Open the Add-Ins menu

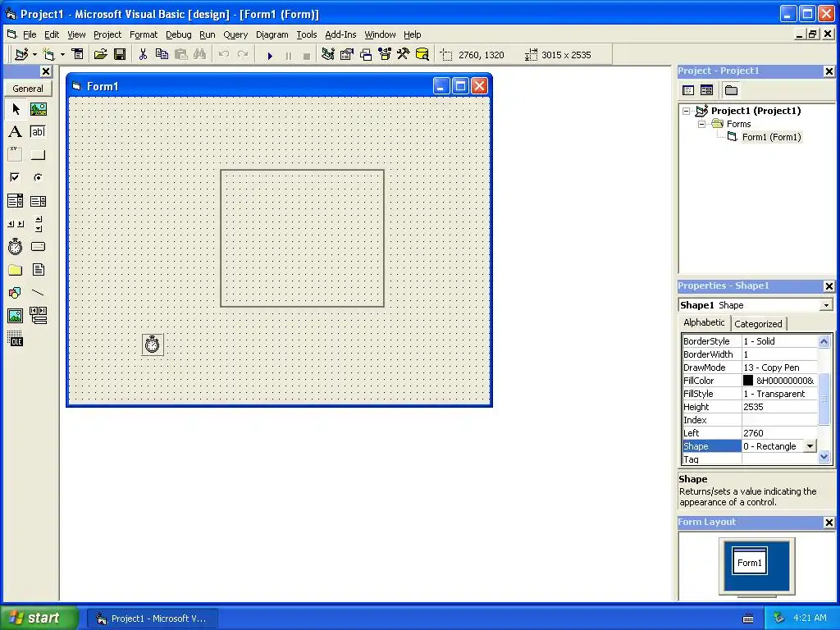click(x=340, y=34)
